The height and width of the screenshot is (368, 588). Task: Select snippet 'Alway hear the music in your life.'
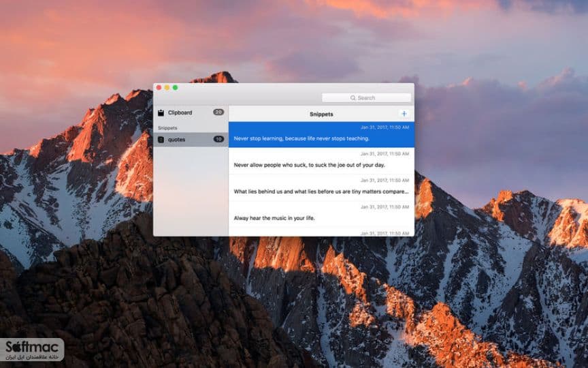tap(321, 214)
